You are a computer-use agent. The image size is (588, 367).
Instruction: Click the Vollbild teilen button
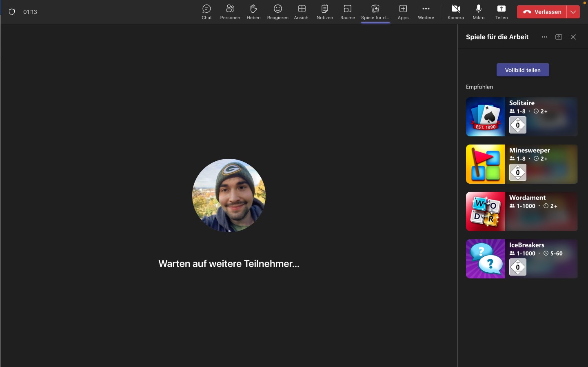[x=522, y=70]
